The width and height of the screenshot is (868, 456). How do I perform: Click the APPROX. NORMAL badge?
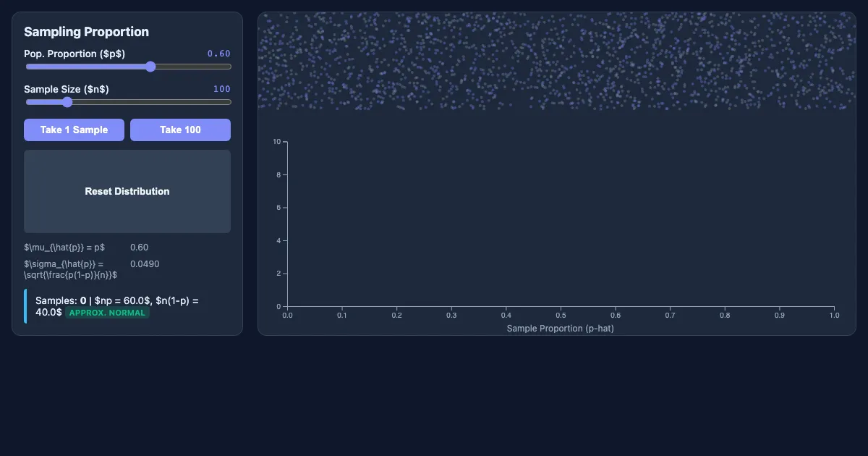(107, 313)
